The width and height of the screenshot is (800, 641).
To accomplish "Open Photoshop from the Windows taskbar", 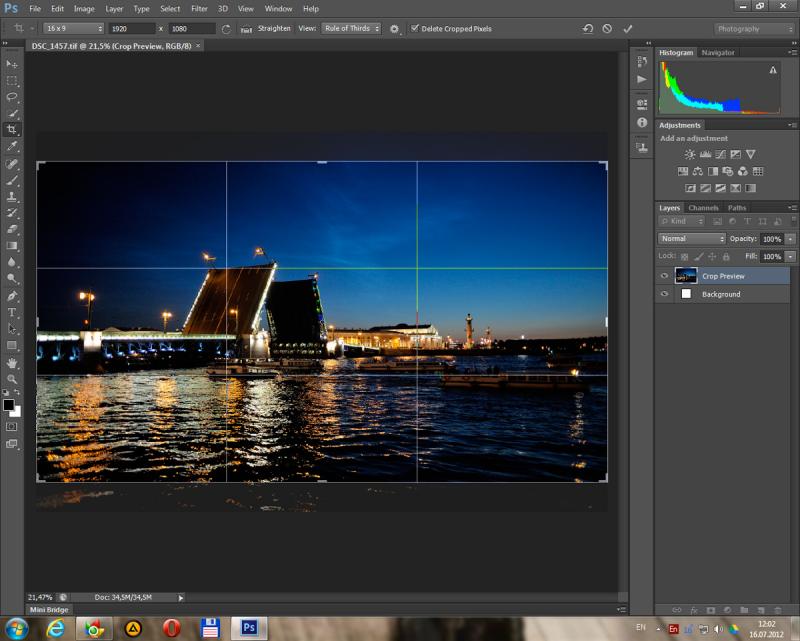I will pos(249,627).
